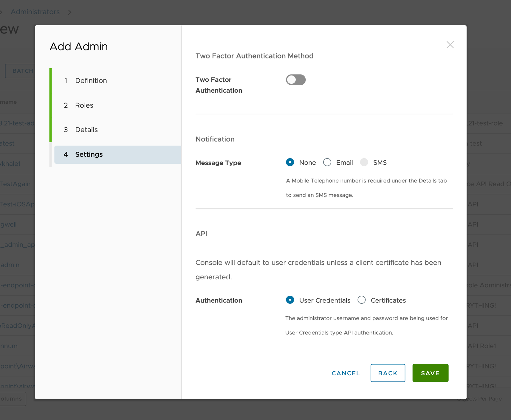This screenshot has height=420, width=511.
Task: Choose User Credentials for API Authentication
Action: (290, 300)
